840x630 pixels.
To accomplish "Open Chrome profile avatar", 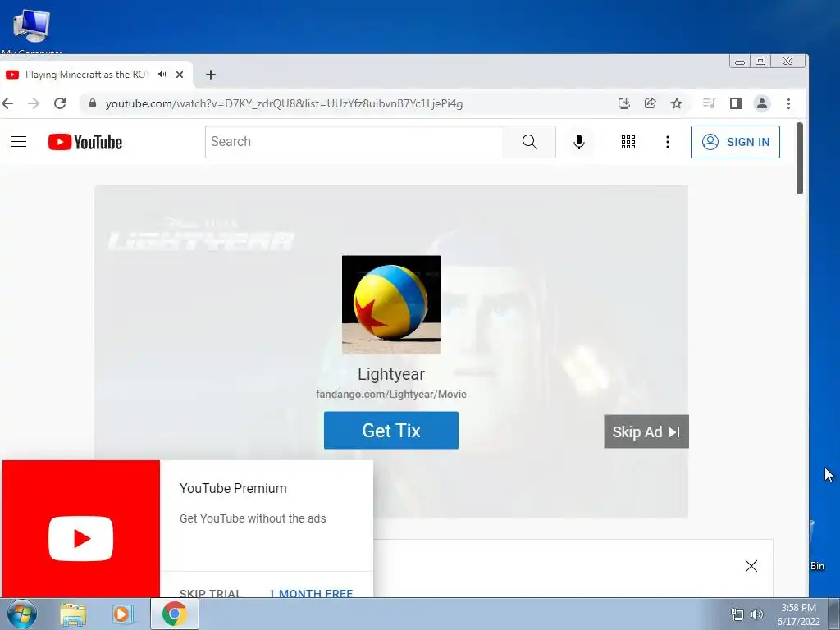I will coord(762,103).
